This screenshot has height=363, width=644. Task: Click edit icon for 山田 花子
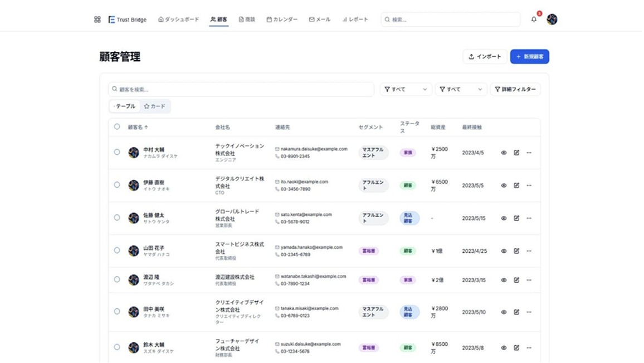(516, 251)
